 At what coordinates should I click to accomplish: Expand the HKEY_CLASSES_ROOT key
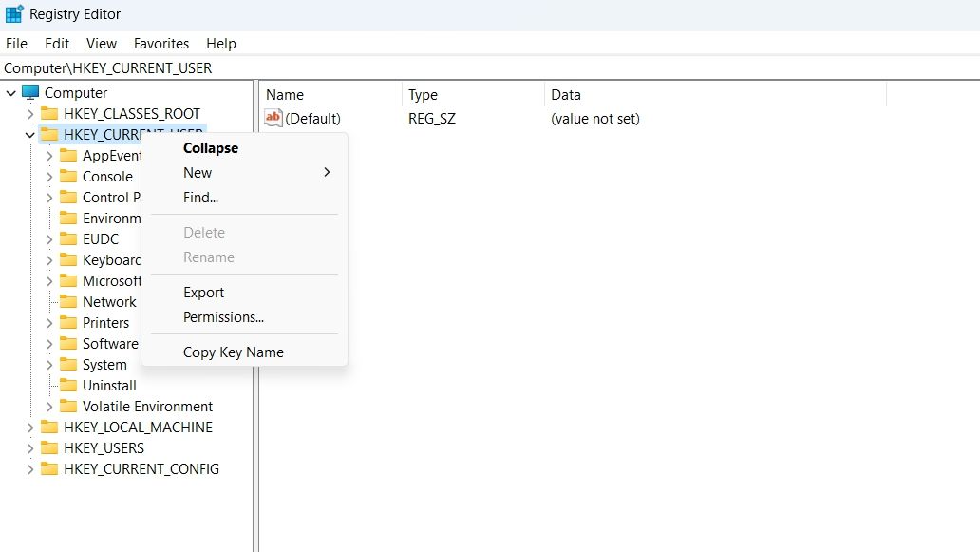(x=30, y=113)
